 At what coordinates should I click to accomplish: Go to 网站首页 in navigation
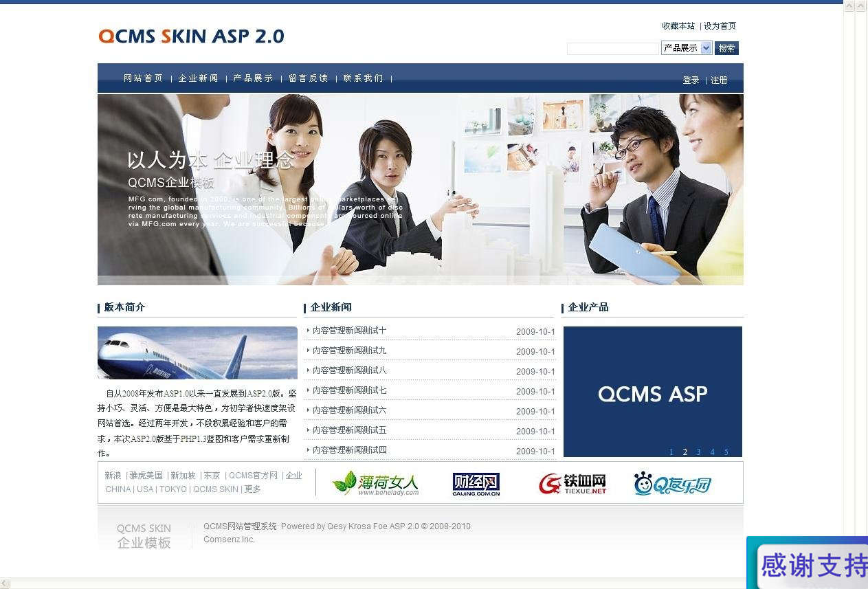(x=143, y=78)
